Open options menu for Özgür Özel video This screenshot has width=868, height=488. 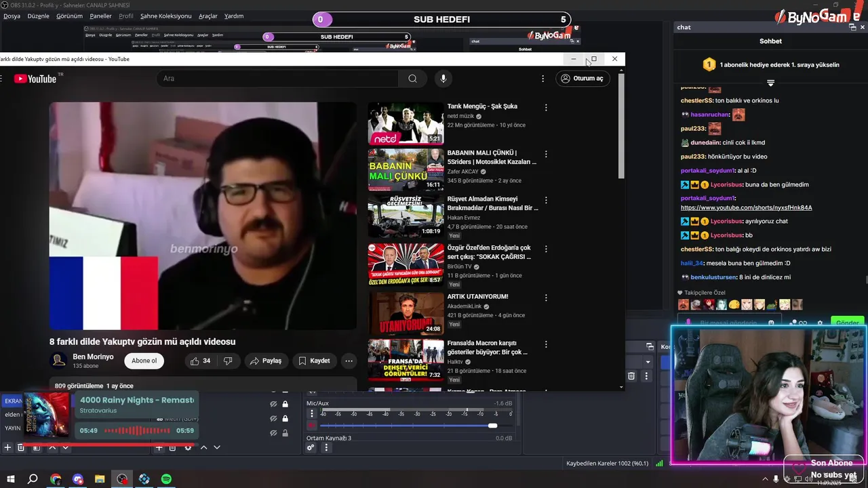(546, 249)
